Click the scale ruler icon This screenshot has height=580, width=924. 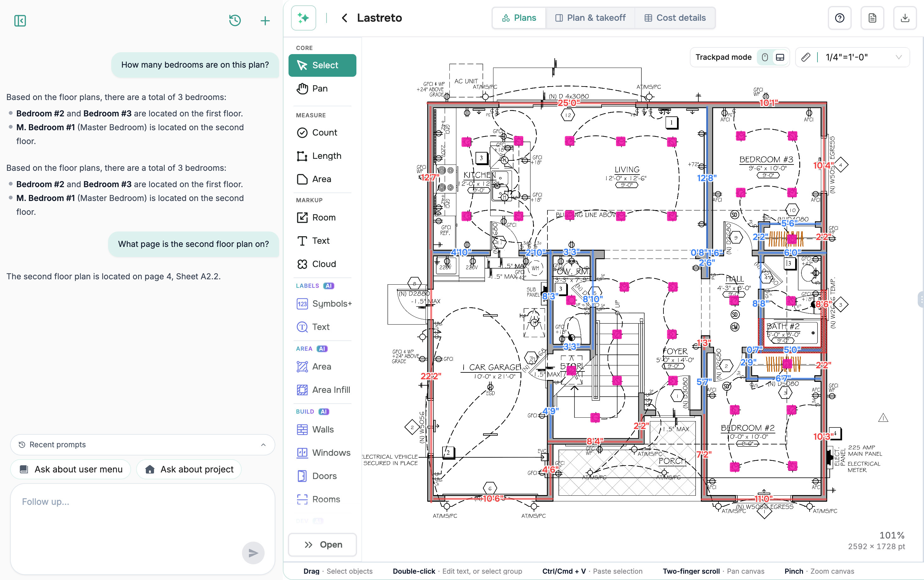806,57
